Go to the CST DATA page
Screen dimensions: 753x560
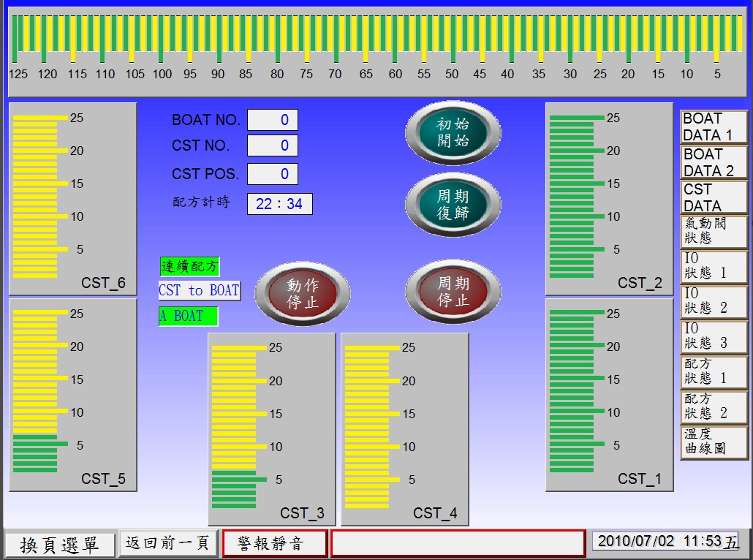pyautogui.click(x=714, y=197)
